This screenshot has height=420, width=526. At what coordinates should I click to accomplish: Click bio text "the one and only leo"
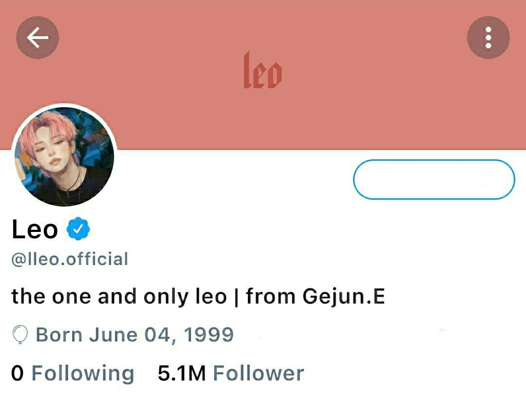(x=119, y=297)
